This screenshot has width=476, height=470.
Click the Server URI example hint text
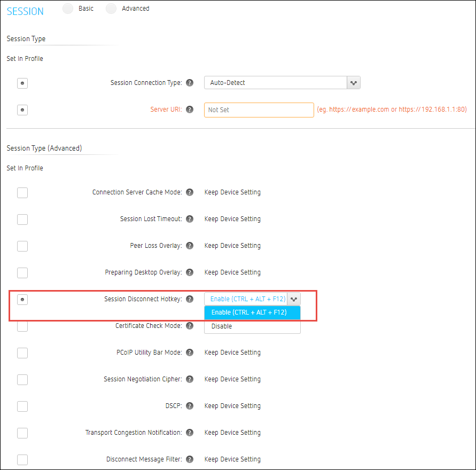392,109
